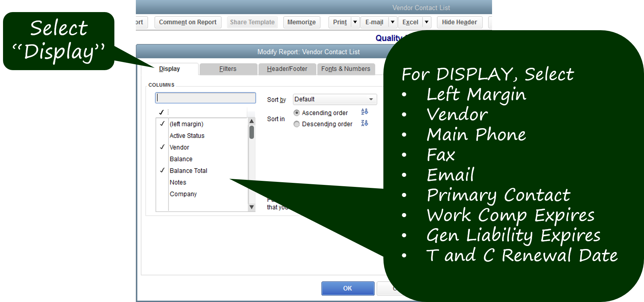Click the checkmark column header icon
Screen dimensions: 644x302
click(x=161, y=112)
